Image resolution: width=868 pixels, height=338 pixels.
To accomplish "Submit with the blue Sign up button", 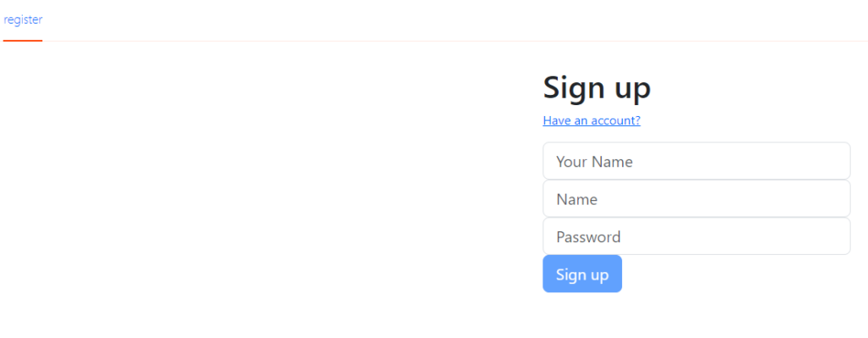I will click(x=582, y=274).
